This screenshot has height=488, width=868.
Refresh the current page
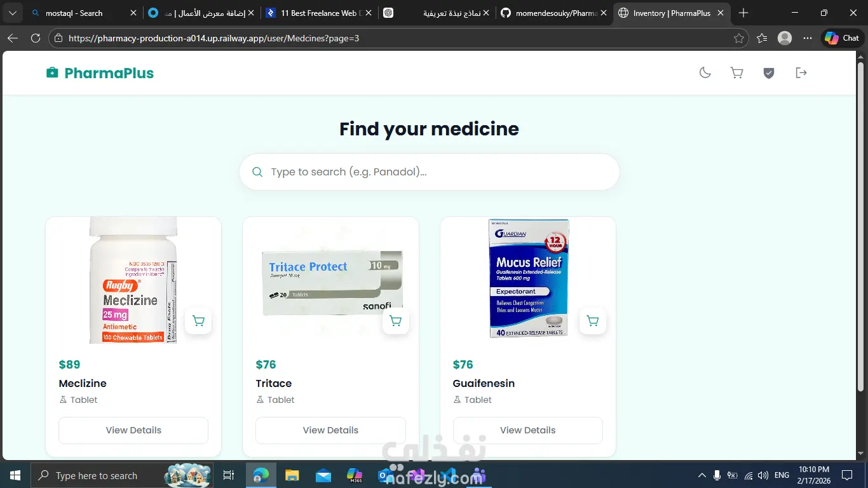36,38
